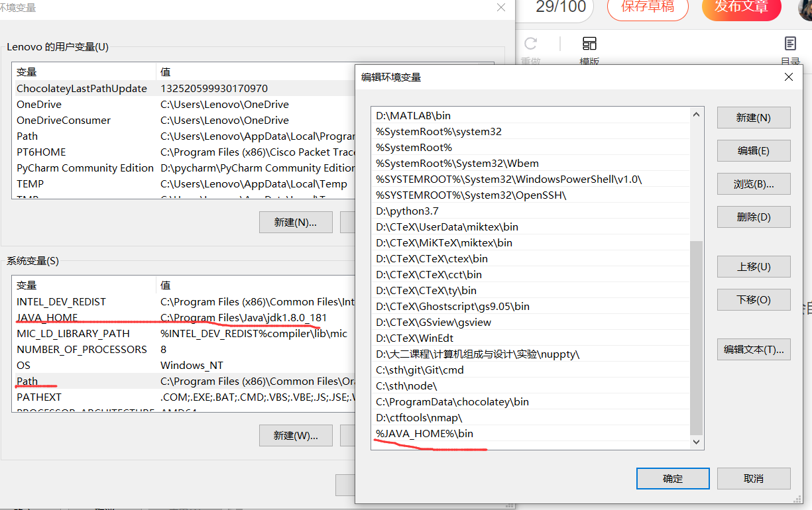Select the user Path variable row
The image size is (812, 510).
(184, 136)
